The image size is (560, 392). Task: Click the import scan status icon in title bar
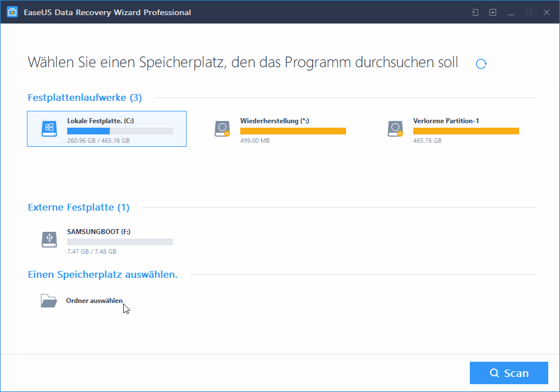475,12
